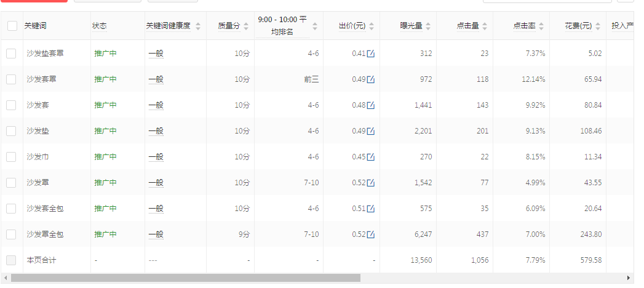Edit the bid price for 沙发罩
Screen dimensions: 644x288
coord(370,182)
